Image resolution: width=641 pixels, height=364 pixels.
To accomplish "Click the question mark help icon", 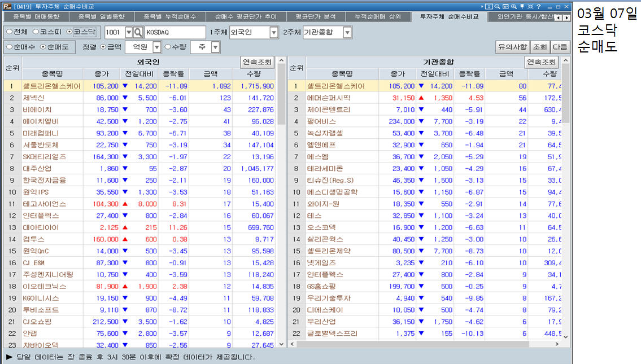I will click(539, 6).
